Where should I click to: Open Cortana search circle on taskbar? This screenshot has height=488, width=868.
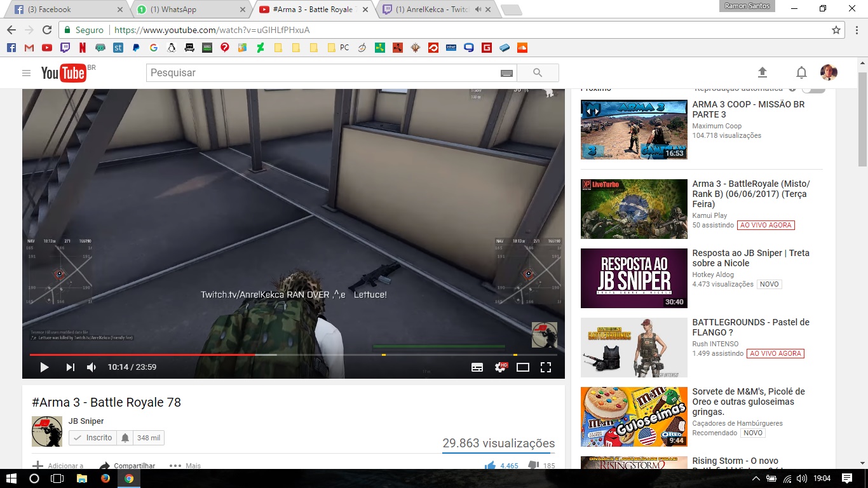tap(34, 478)
